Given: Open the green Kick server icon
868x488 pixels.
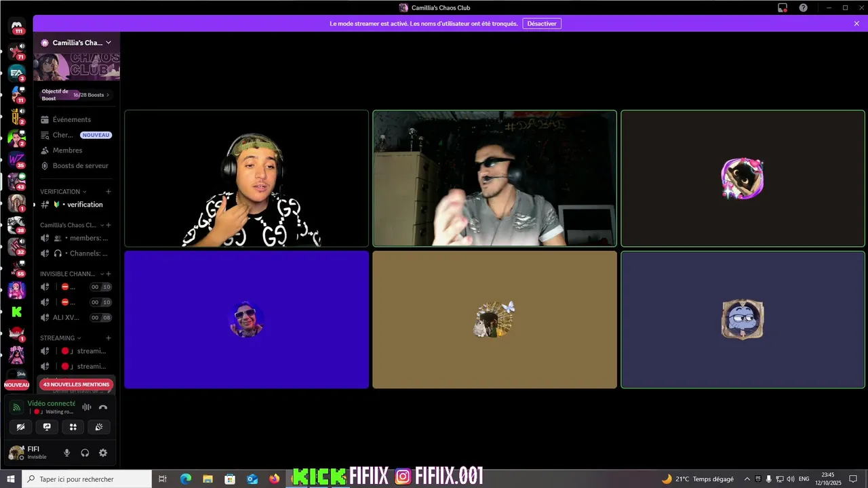Looking at the screenshot, I should [16, 312].
